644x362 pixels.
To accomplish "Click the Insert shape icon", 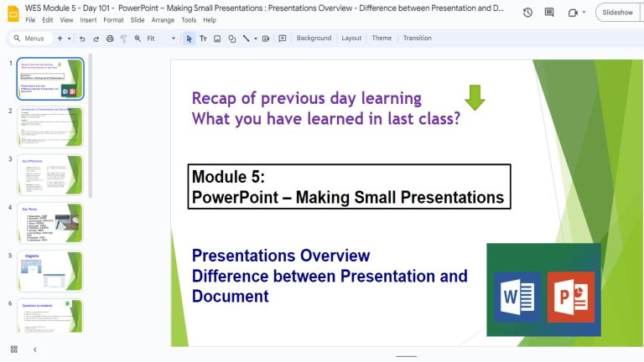I will point(232,39).
